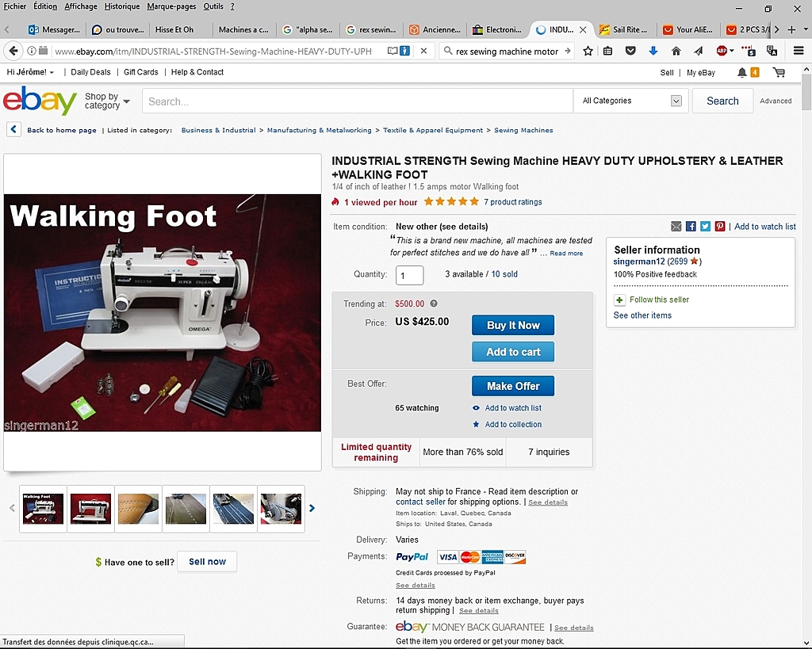Click the browser search bar field
The height and width of the screenshot is (649, 812).
507,51
